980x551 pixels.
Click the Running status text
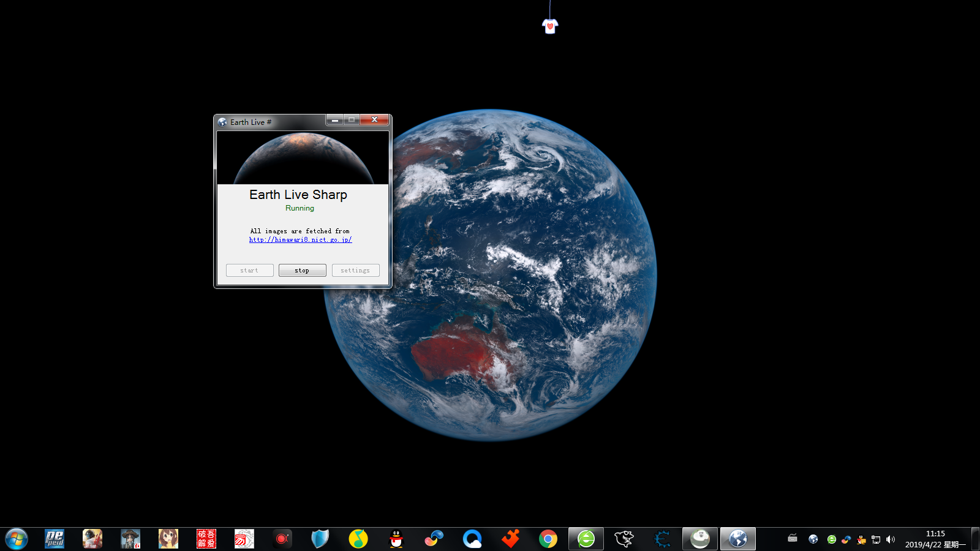300,208
